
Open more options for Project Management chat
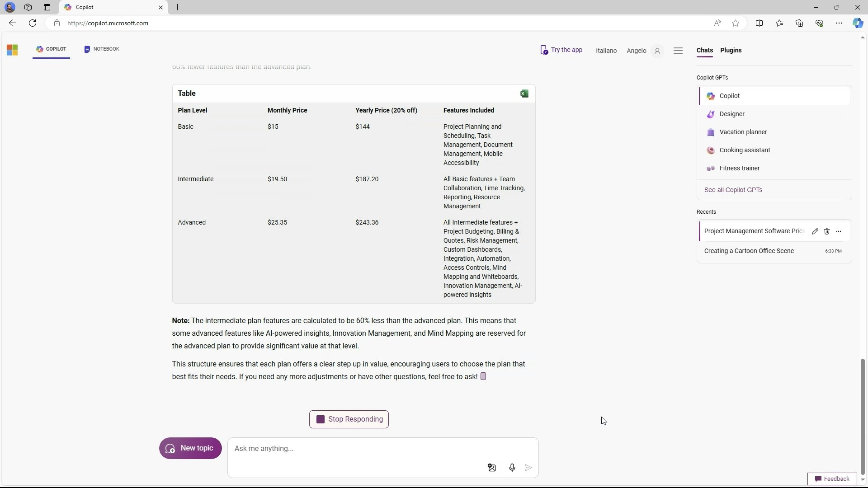839,231
